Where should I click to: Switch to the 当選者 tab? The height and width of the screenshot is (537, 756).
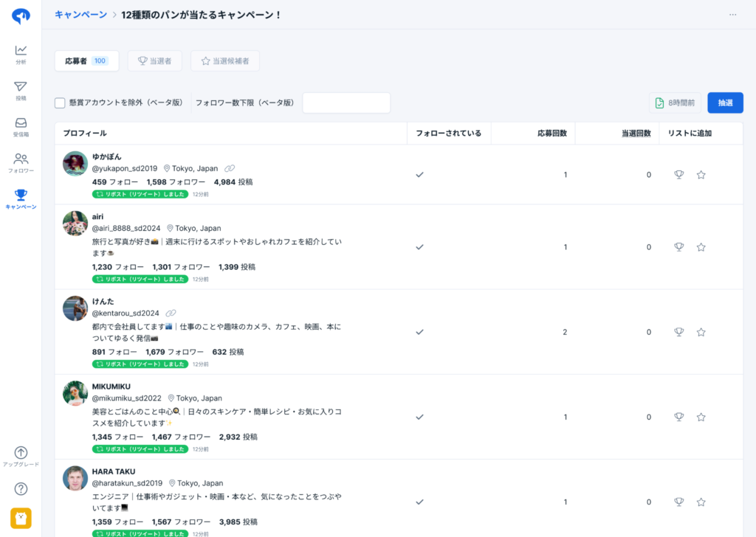(x=154, y=61)
